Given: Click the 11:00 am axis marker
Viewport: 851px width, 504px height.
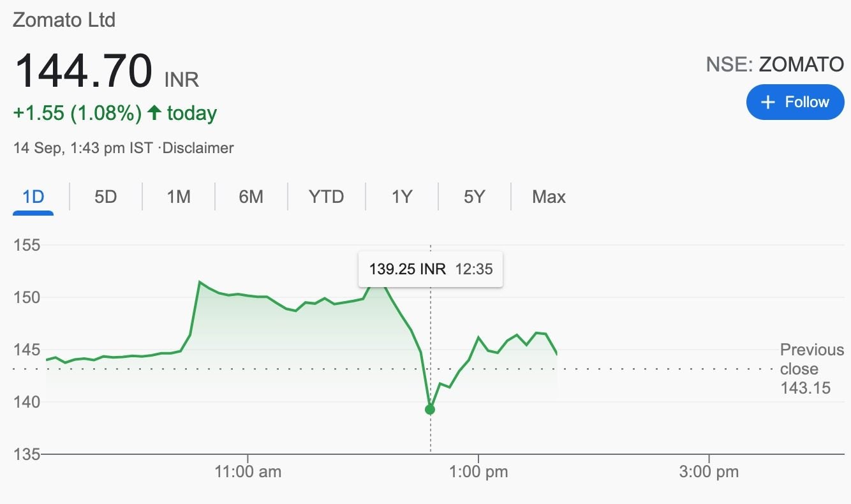Looking at the screenshot, I should click(x=248, y=472).
